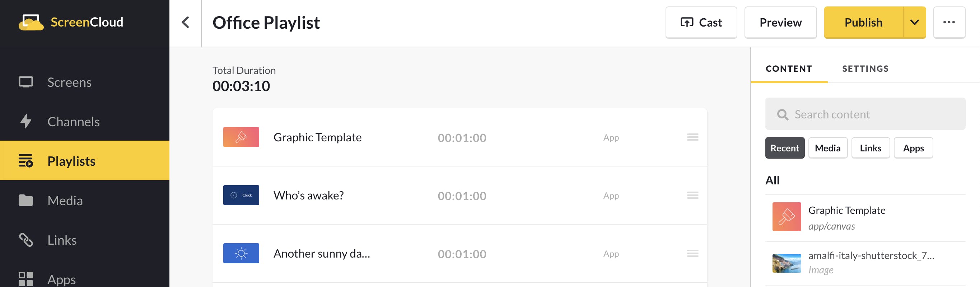
Task: Click the ScreenCloud logo icon
Action: pos(31,22)
